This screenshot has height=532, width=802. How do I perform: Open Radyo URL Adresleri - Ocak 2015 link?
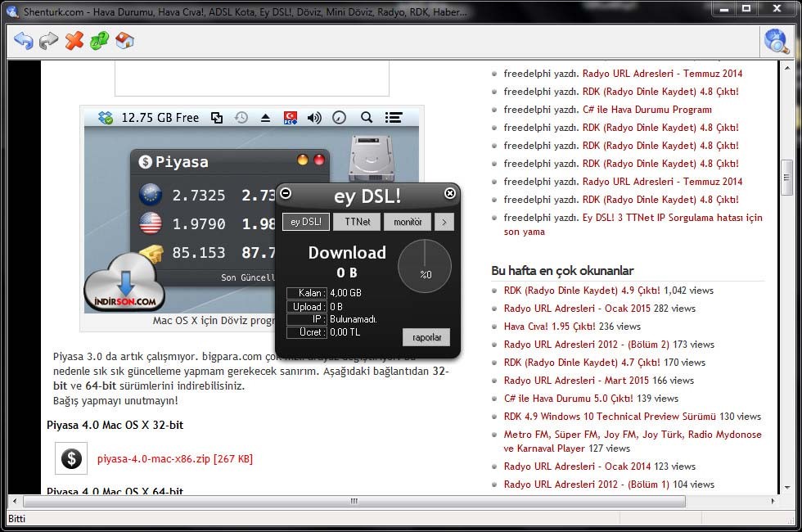pos(577,309)
